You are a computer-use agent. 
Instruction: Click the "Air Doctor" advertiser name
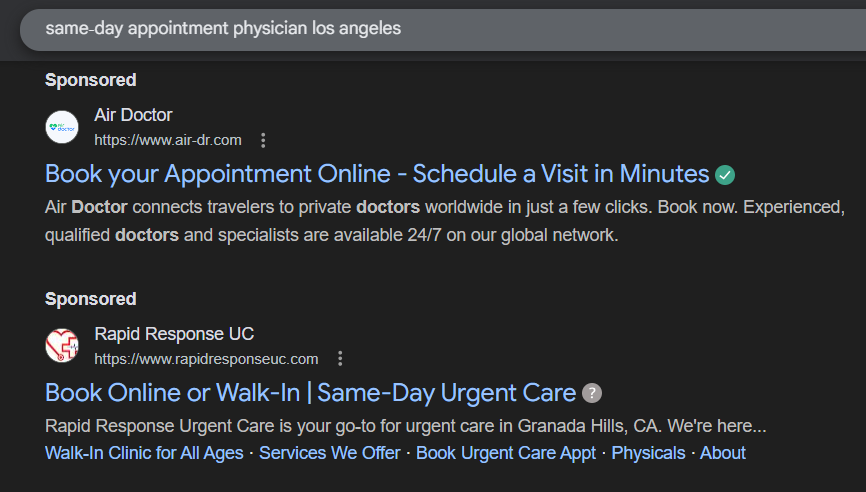(133, 115)
